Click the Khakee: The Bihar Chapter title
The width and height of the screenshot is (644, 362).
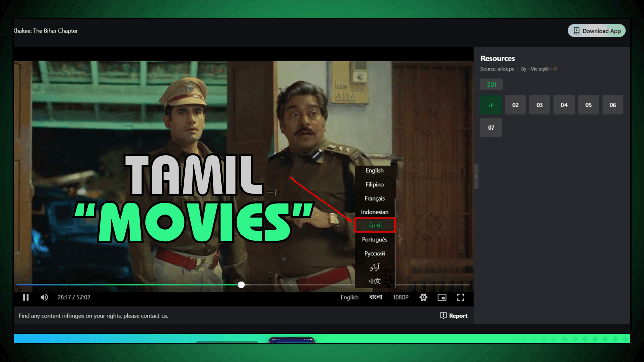point(46,31)
